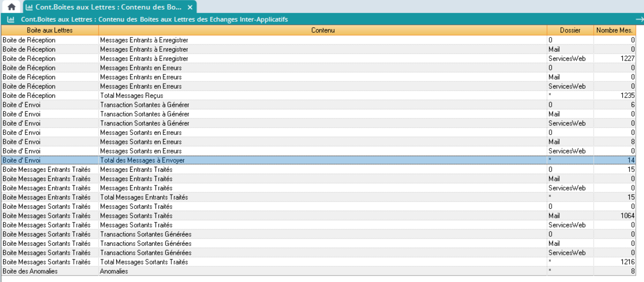
Task: Select the Boite des Anomalies cell
Action: coord(30,271)
